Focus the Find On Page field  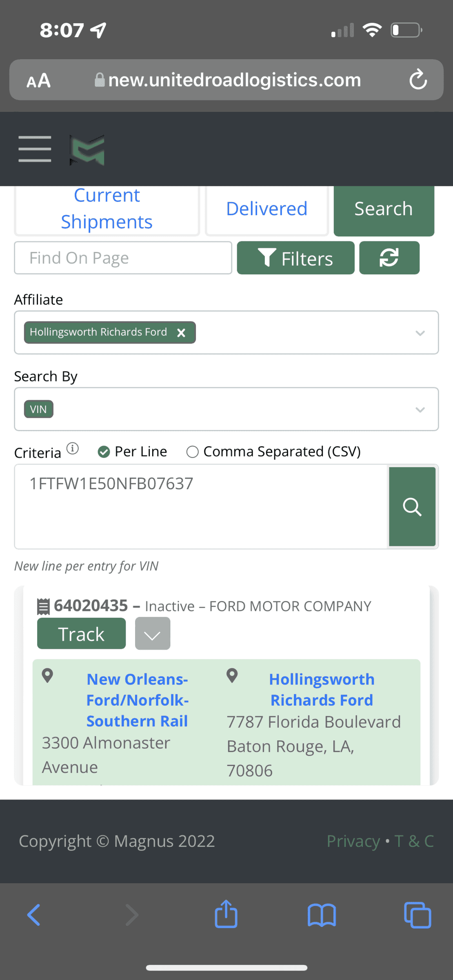tap(123, 258)
